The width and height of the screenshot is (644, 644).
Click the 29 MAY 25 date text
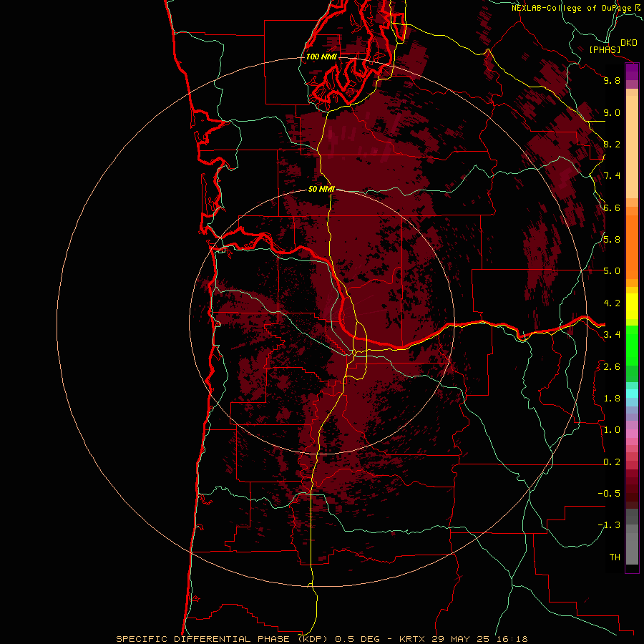(459, 639)
